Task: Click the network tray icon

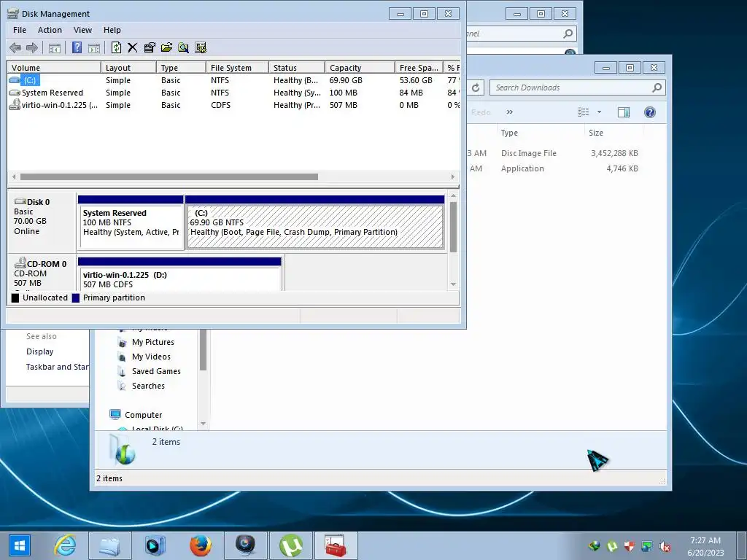Action: [x=647, y=546]
